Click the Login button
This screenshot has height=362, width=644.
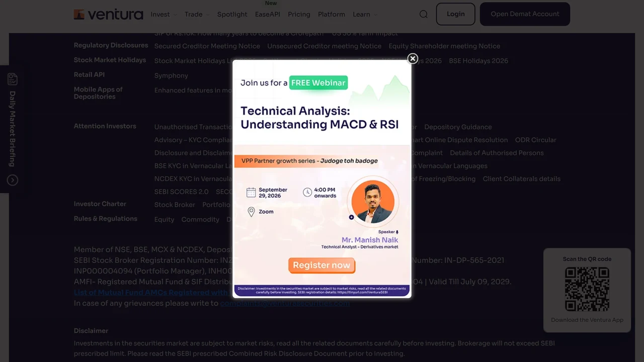456,14
